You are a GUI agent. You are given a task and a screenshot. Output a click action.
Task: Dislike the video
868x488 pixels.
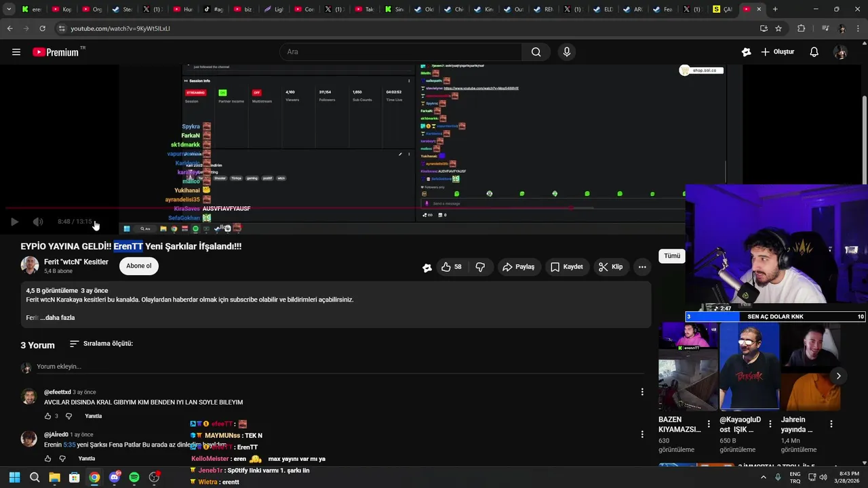point(480,267)
